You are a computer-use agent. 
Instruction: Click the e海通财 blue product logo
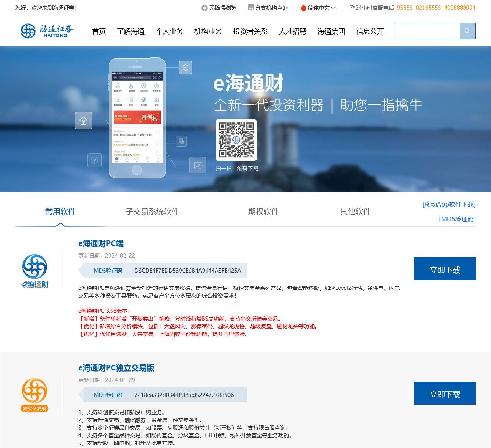tap(35, 271)
